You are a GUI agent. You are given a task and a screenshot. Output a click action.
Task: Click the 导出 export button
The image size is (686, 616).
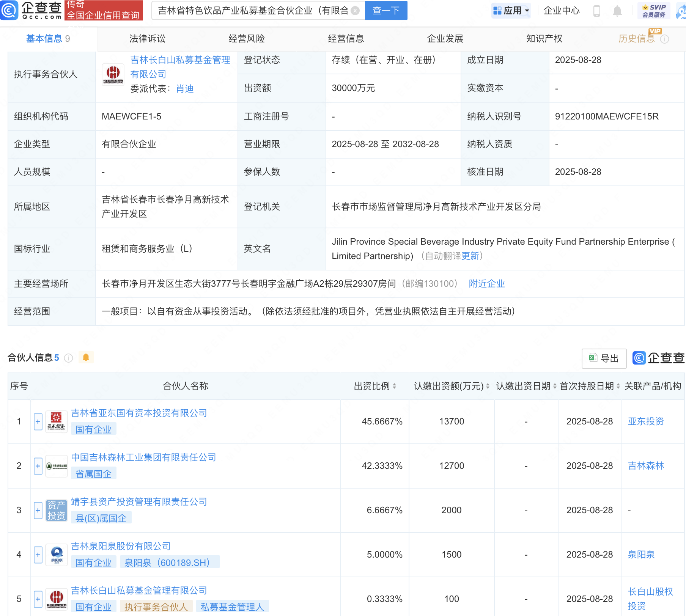(604, 358)
